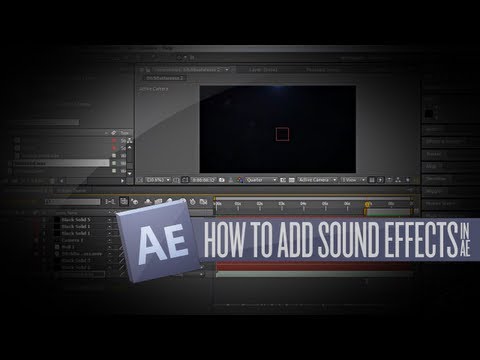Select the Null 1 layer
Screen dimensions: 480x360
coord(68,247)
